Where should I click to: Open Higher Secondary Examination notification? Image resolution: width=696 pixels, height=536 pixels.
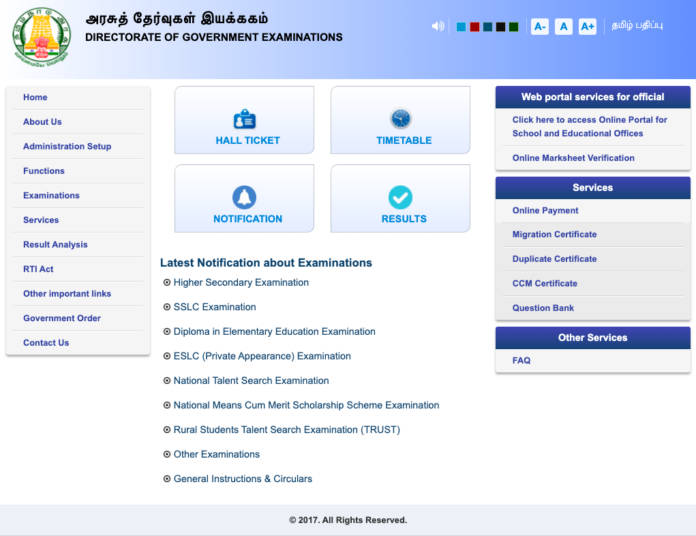241,283
